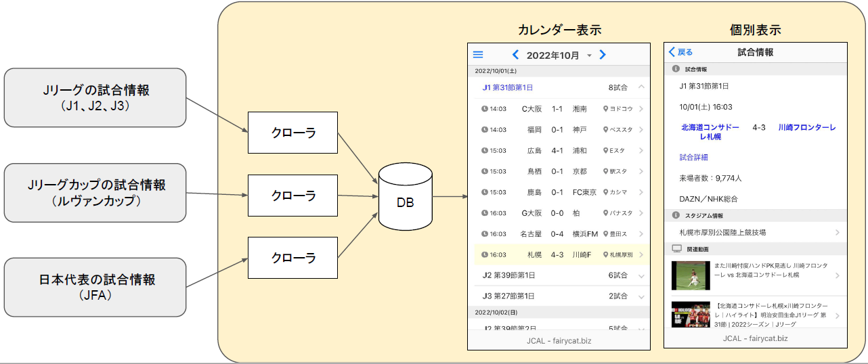
Task: Click the clock icon on 広島 row
Action: tap(484, 150)
